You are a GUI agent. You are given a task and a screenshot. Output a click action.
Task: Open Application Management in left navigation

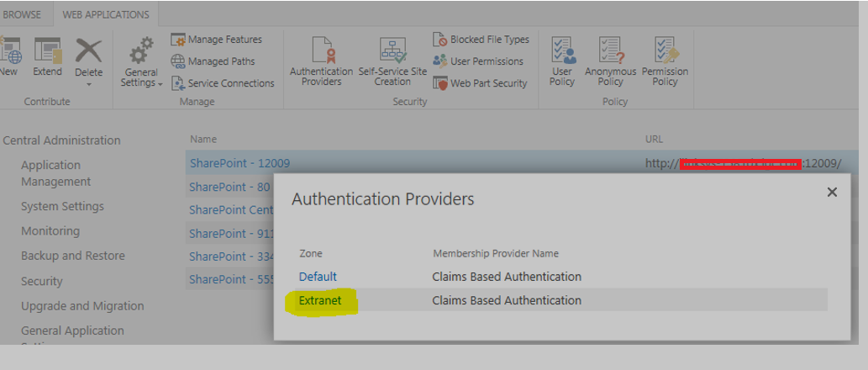[x=56, y=173]
